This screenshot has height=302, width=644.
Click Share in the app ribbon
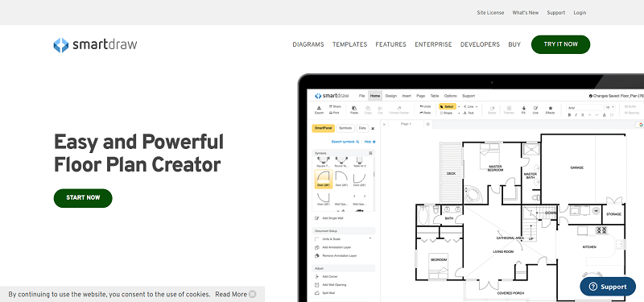[335, 106]
